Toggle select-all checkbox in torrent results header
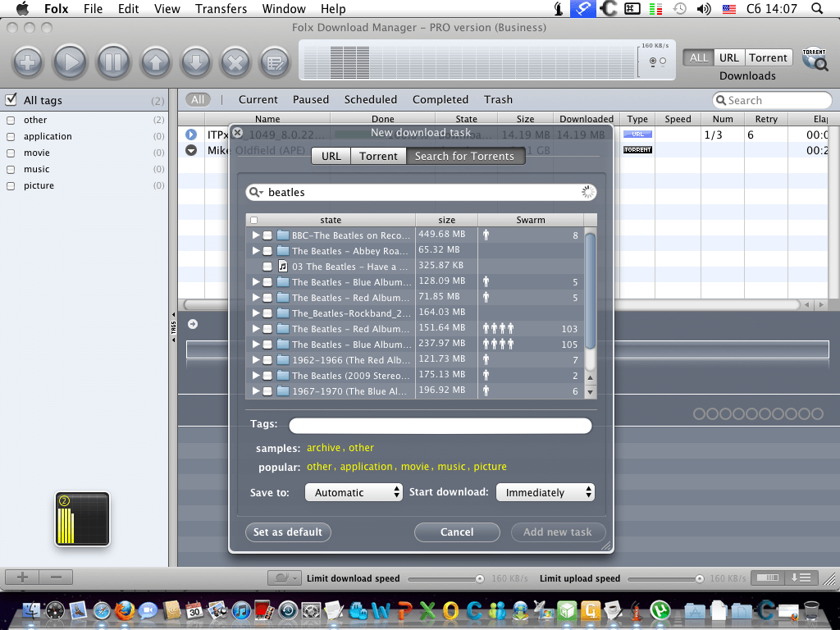This screenshot has width=840, height=630. [x=254, y=220]
